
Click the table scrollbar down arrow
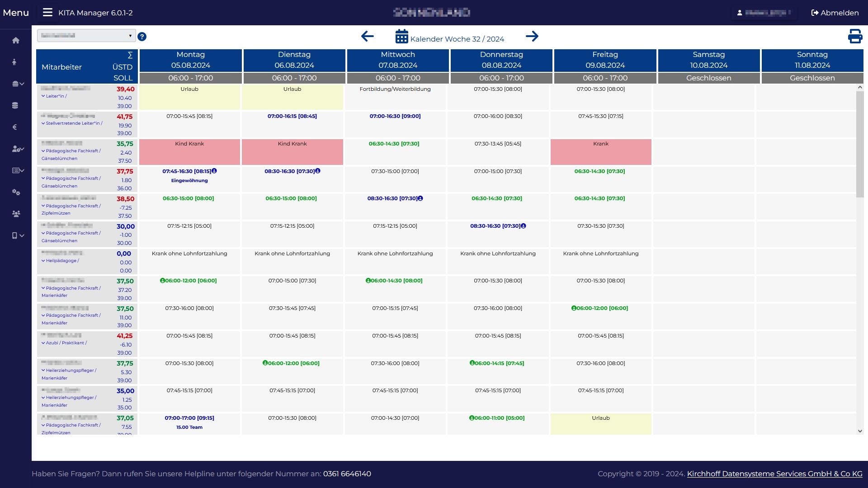[860, 431]
